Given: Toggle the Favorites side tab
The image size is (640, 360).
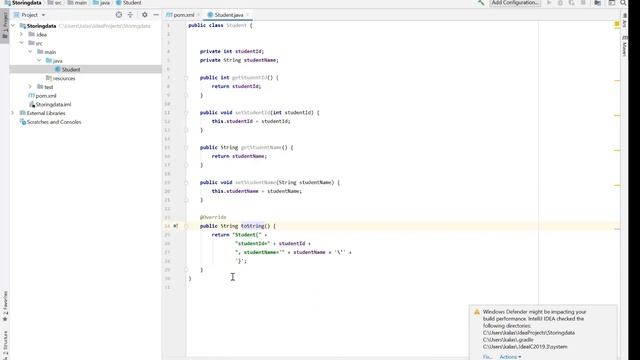Looking at the screenshot, I should 5,305.
